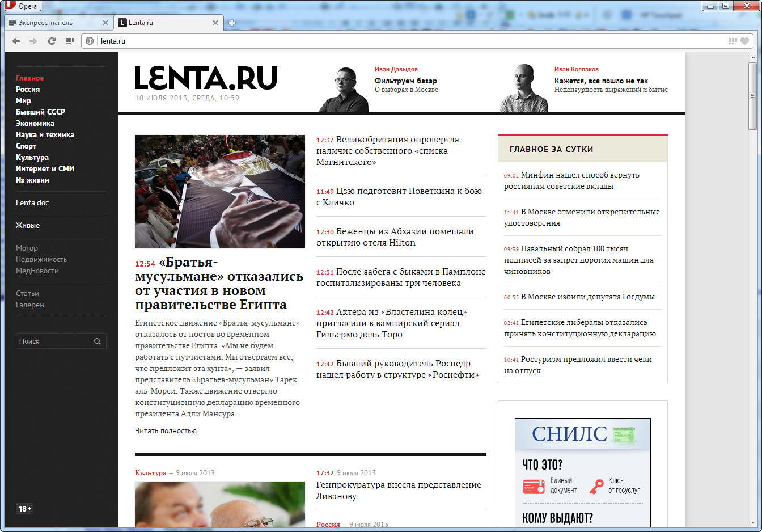Screen dimensions: 762x532
Task: Click the page vertical scrollbar down arrow
Action: [753, 523]
